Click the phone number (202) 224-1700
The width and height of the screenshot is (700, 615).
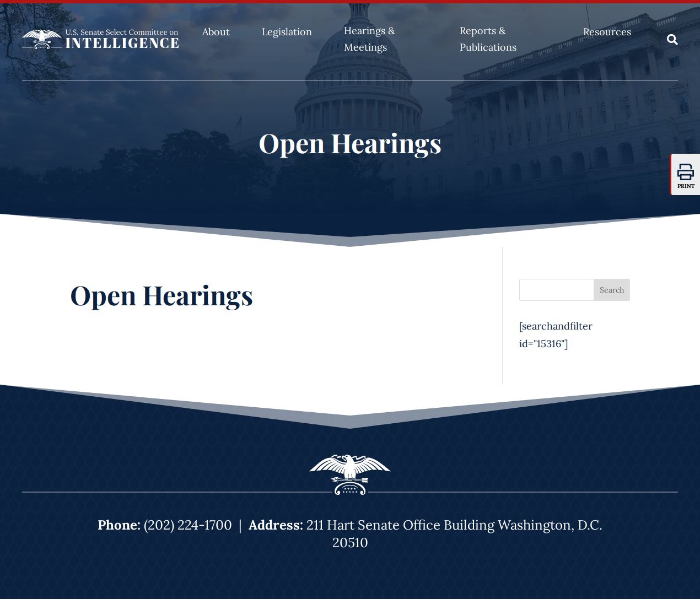pos(187,525)
